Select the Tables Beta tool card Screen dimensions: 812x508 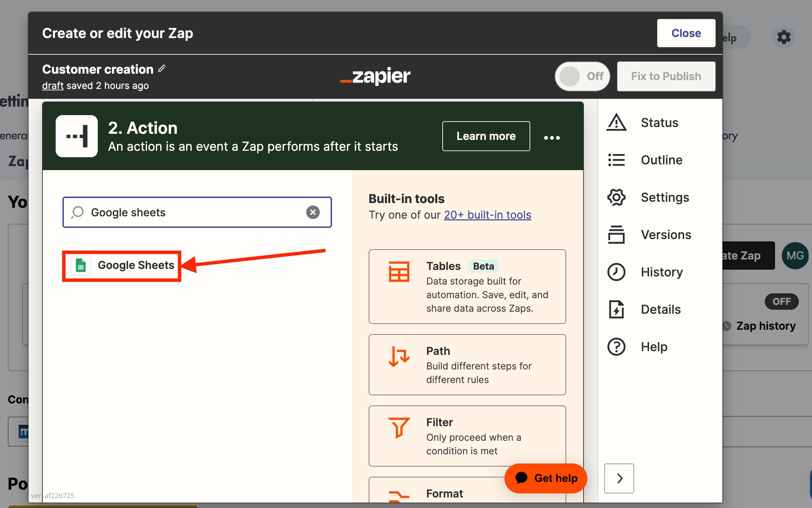click(467, 287)
